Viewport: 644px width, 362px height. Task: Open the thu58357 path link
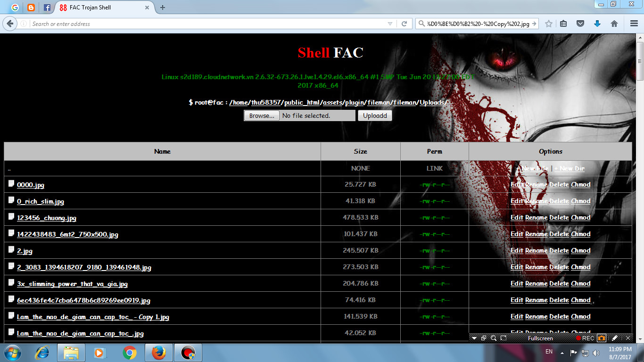[265, 102]
